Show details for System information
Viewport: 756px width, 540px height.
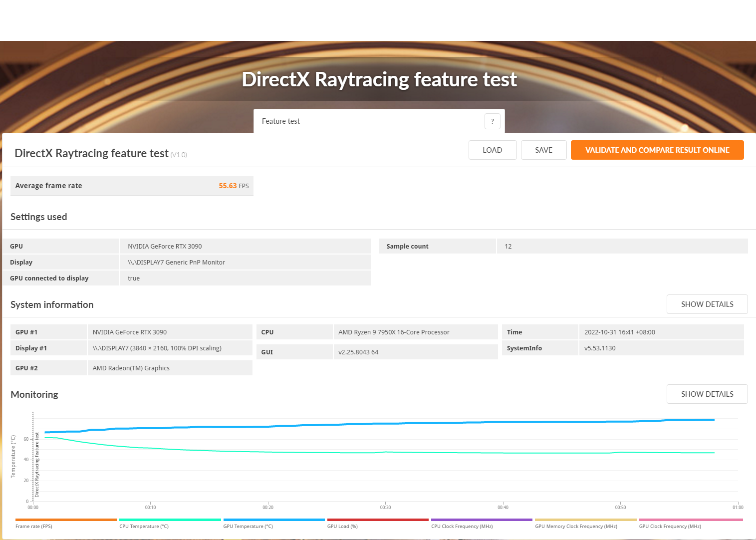[x=707, y=304]
